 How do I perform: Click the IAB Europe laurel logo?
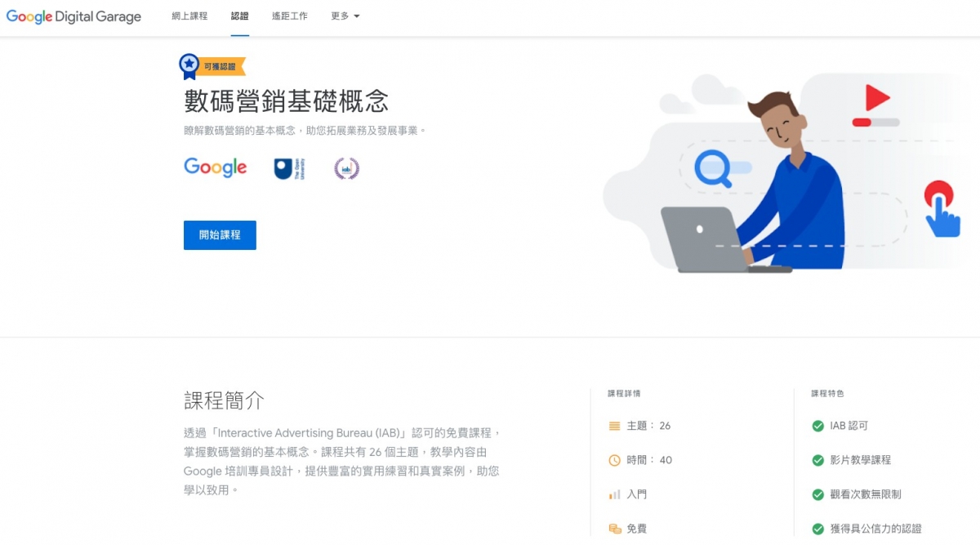tap(346, 168)
